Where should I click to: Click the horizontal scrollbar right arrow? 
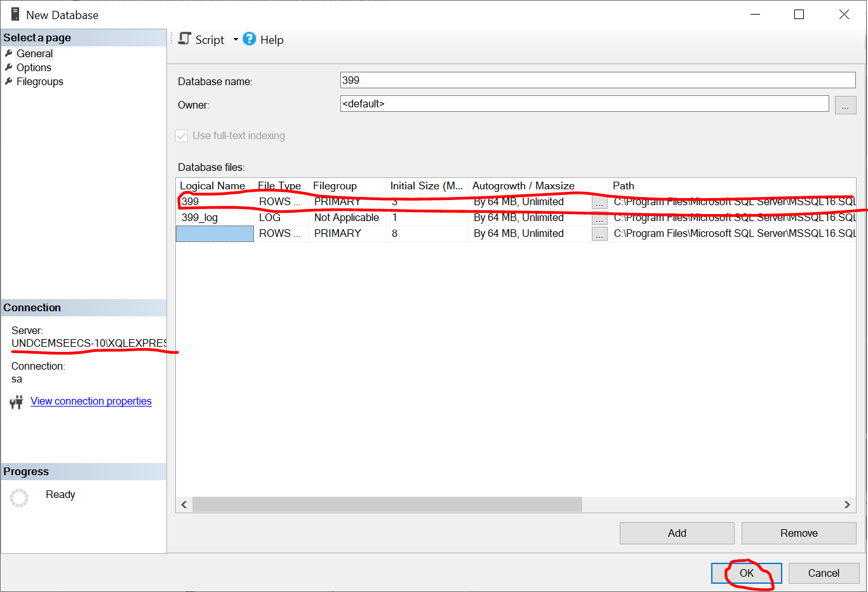847,504
